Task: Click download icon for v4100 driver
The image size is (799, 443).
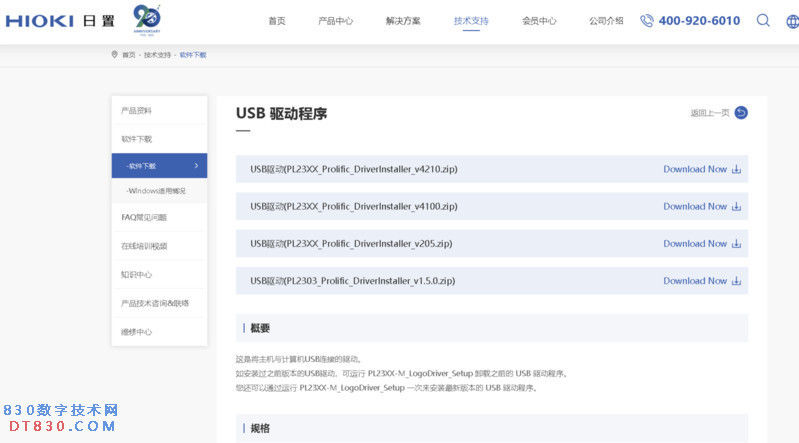Action: pos(737,206)
